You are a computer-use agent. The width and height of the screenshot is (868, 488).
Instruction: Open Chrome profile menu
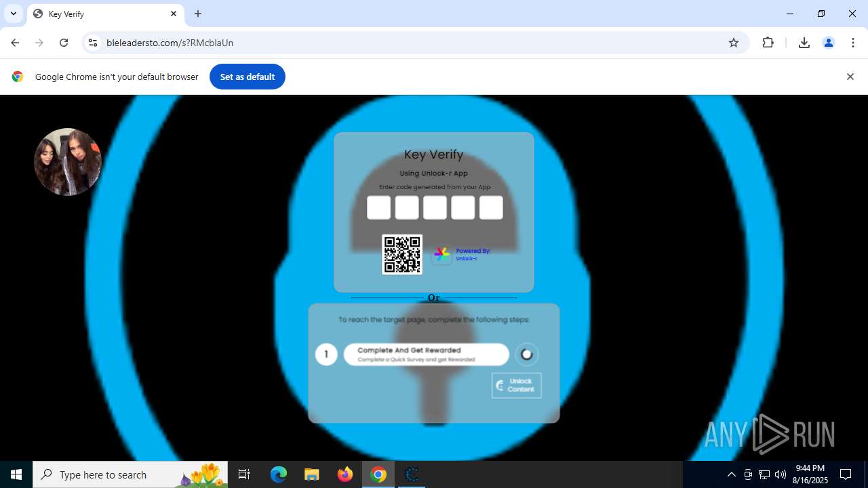(x=829, y=43)
